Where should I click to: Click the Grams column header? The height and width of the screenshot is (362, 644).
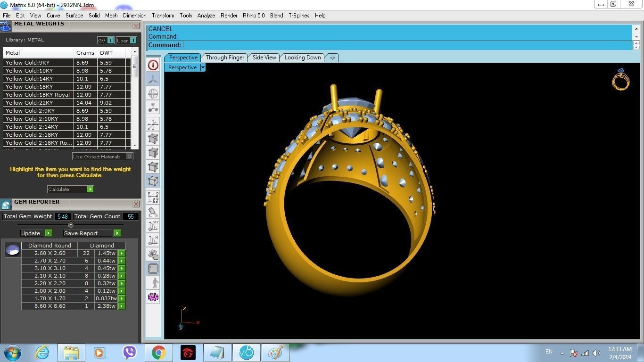click(86, 53)
